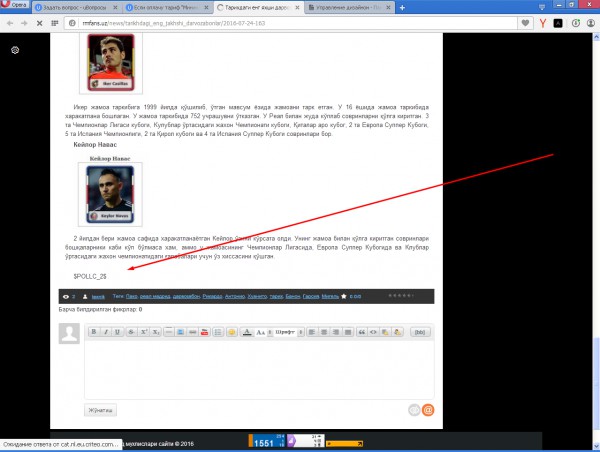Image resolution: width=600 pixels, height=452 pixels.
Task: Align comment text left
Action: coord(312,332)
